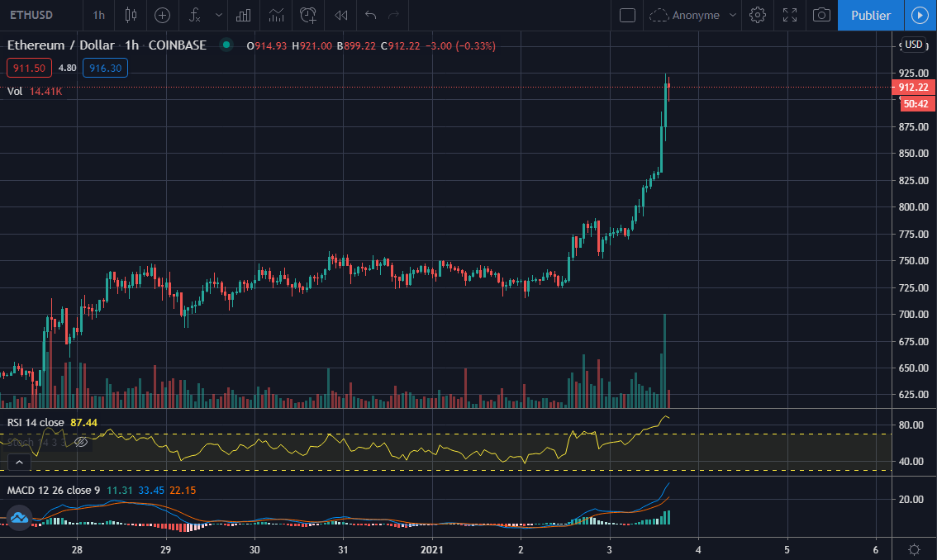Click the MACD value 33.45
The width and height of the screenshot is (937, 560).
click(151, 490)
